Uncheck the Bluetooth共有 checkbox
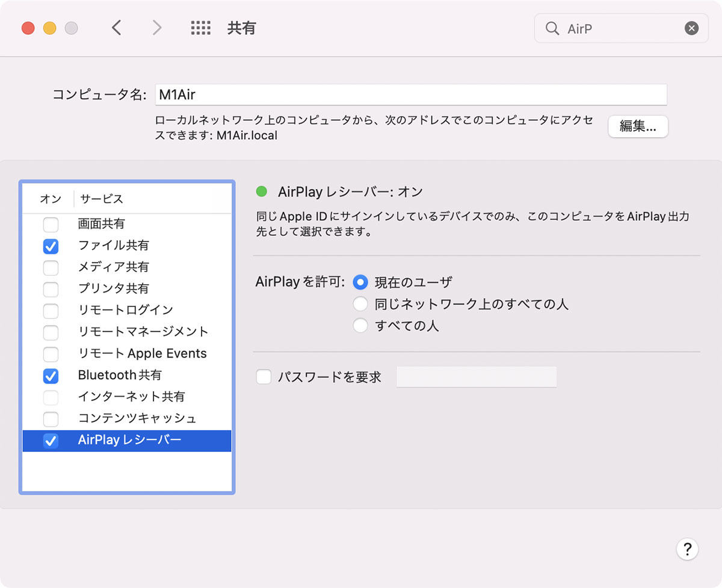The height and width of the screenshot is (588, 722). click(51, 376)
